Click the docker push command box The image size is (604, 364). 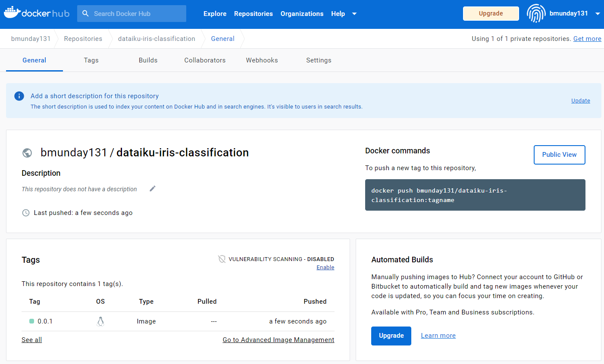tap(475, 195)
